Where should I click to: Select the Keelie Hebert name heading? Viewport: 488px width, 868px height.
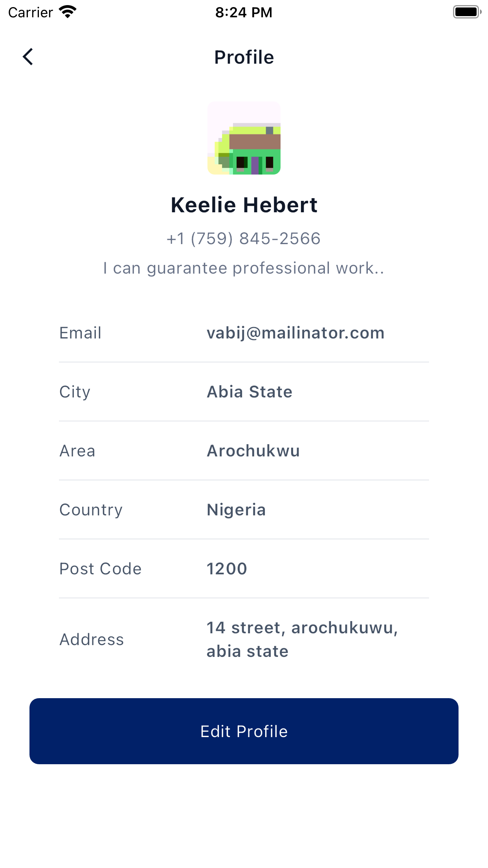tap(244, 205)
